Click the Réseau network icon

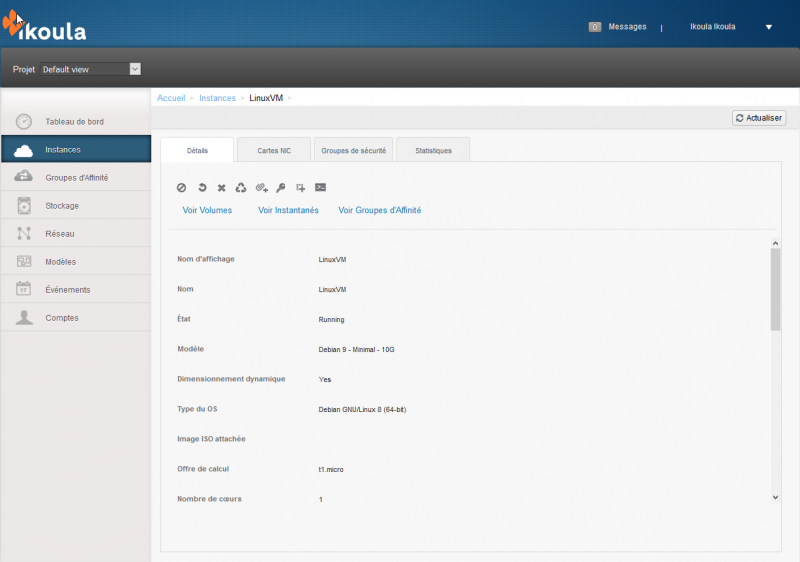tap(24, 234)
